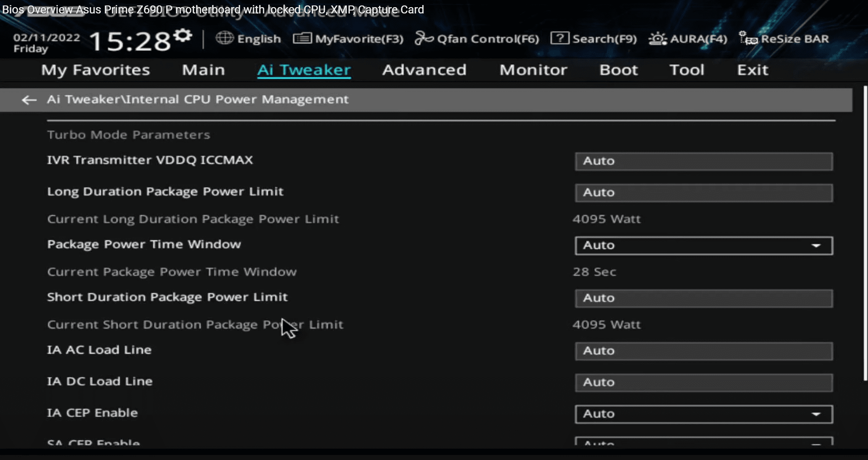Select IA CEP Enable label
This screenshot has width=868, height=460.
pos(92,413)
